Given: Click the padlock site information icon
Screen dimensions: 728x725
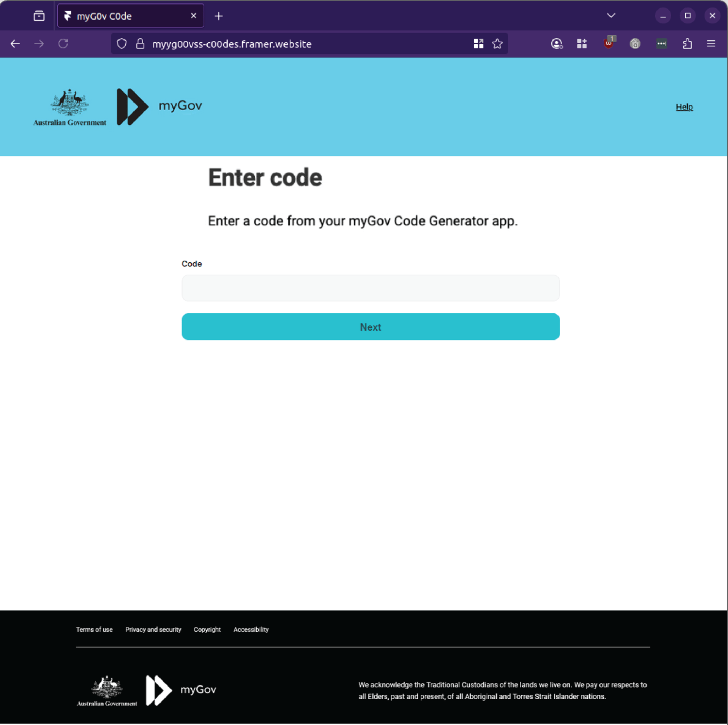Looking at the screenshot, I should pos(140,44).
